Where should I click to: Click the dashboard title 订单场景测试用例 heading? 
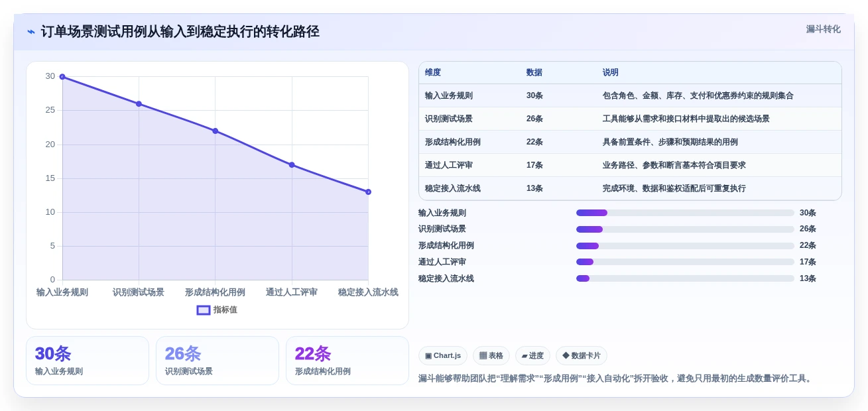coord(180,32)
